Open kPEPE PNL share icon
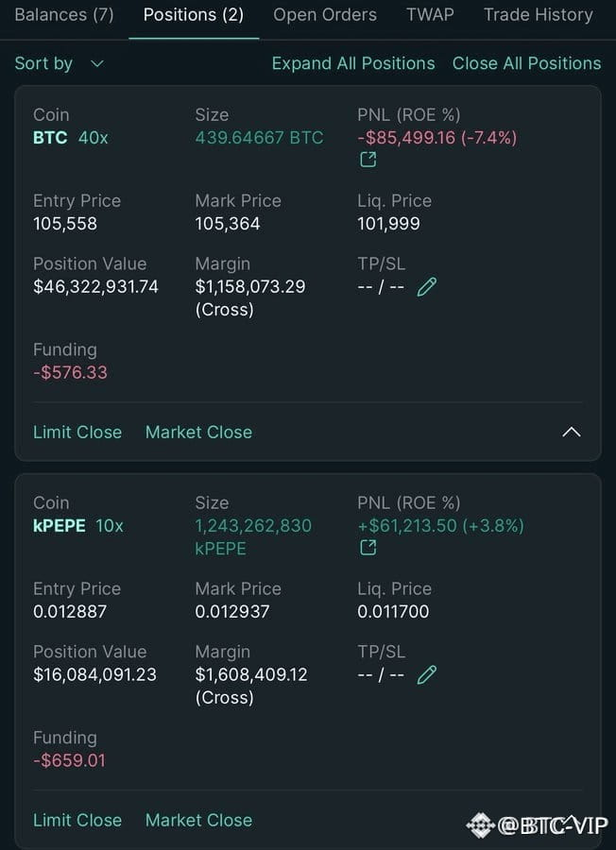Image resolution: width=616 pixels, height=850 pixels. point(368,548)
